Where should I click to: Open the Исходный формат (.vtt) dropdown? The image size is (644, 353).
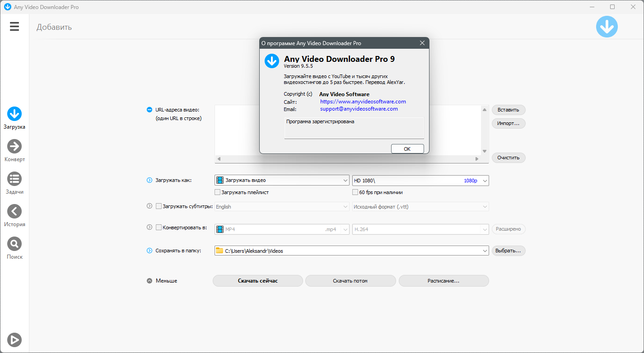[x=420, y=207]
